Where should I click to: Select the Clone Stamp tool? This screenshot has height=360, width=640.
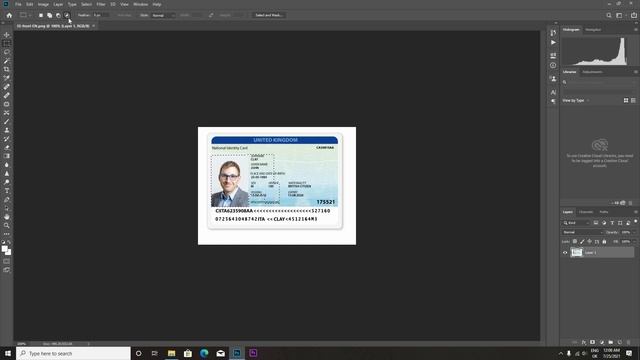point(7,130)
